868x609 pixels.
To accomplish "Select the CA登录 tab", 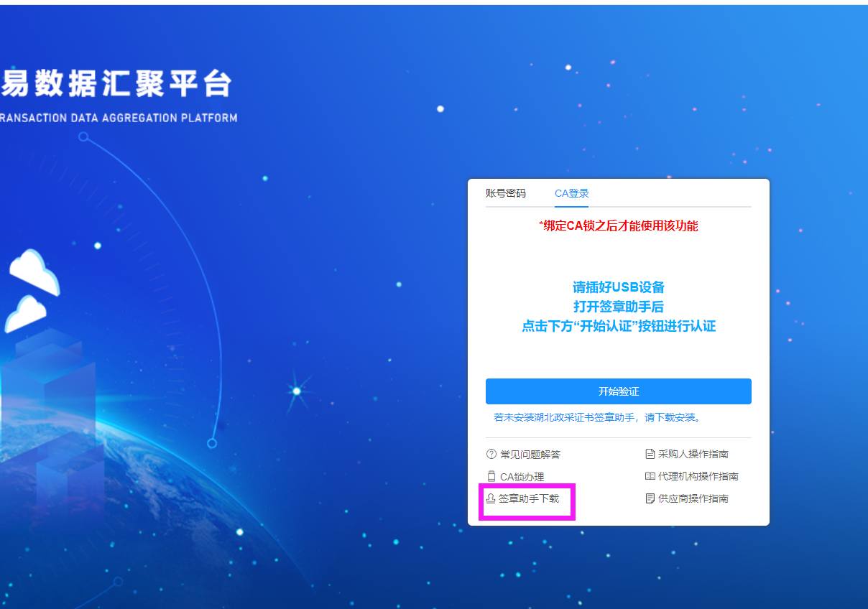I will click(571, 193).
